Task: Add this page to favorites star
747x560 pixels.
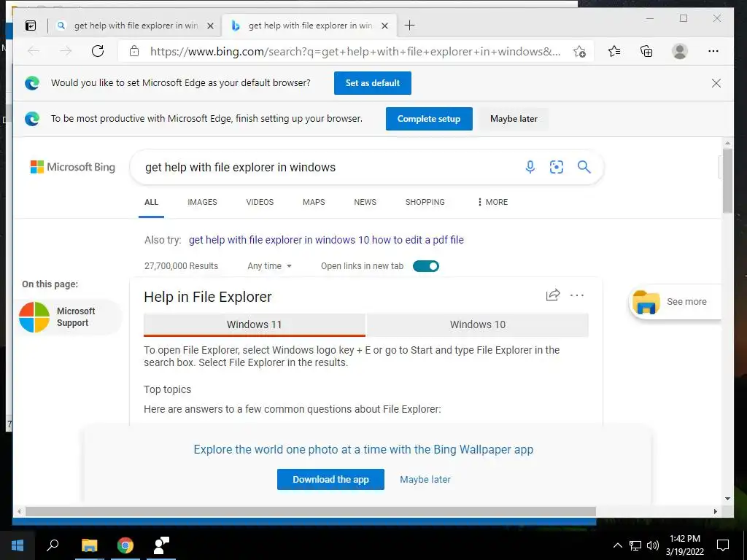Action: [579, 52]
